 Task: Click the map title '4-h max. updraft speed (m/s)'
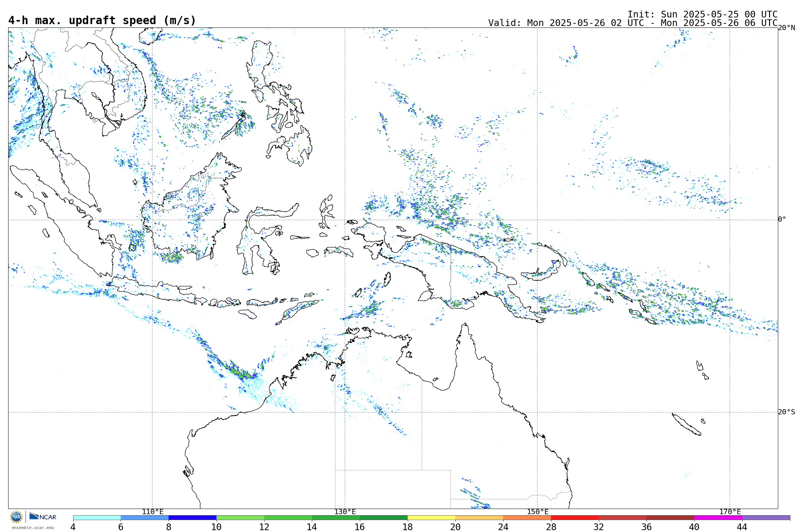(x=102, y=20)
